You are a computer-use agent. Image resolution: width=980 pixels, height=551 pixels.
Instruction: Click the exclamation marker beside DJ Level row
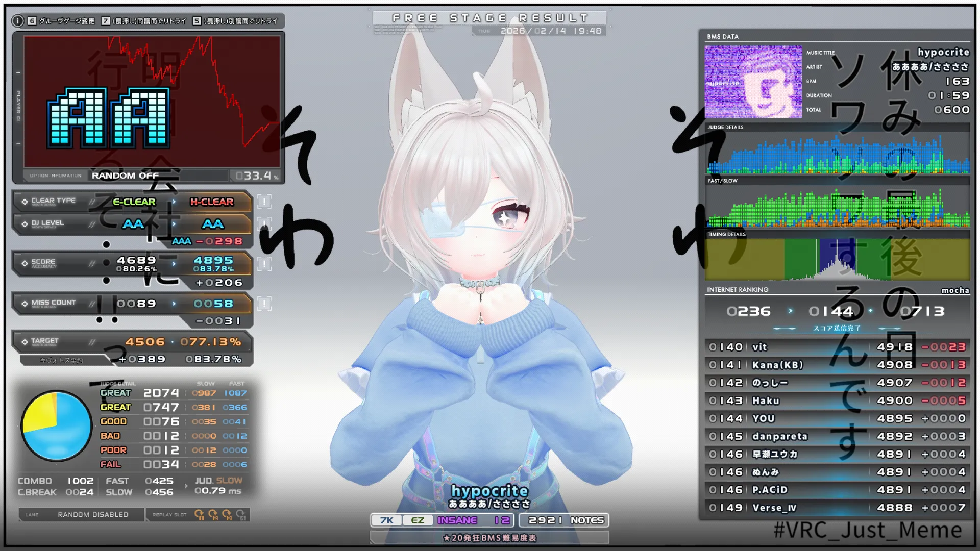(x=264, y=224)
